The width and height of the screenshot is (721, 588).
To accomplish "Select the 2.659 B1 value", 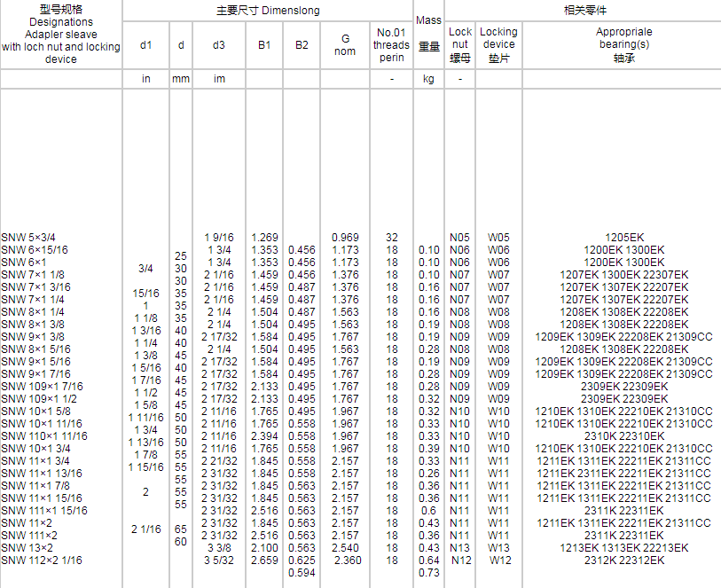I will tap(264, 561).
